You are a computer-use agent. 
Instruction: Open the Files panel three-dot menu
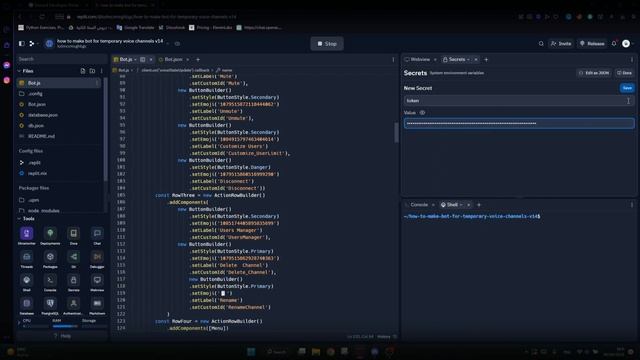tap(101, 71)
